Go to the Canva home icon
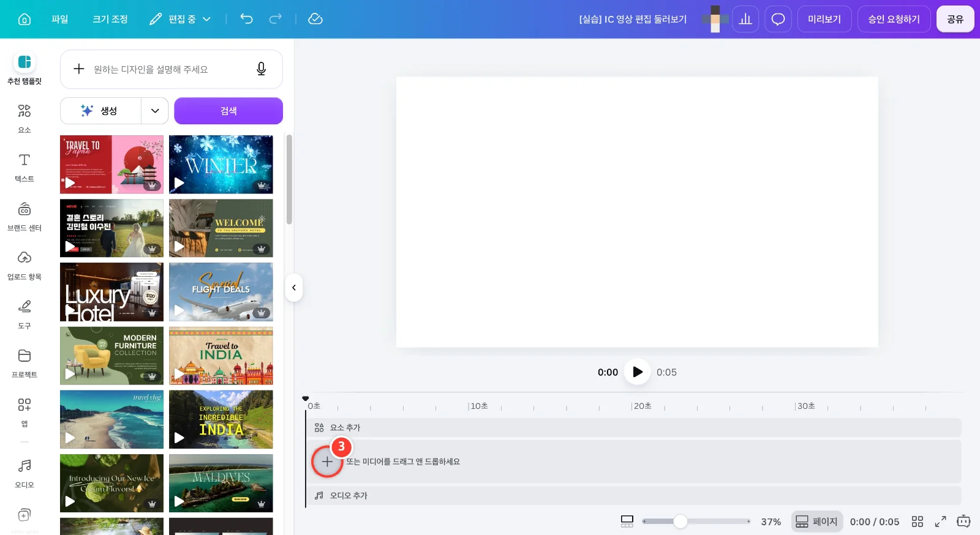This screenshot has height=535, width=980. point(24,19)
